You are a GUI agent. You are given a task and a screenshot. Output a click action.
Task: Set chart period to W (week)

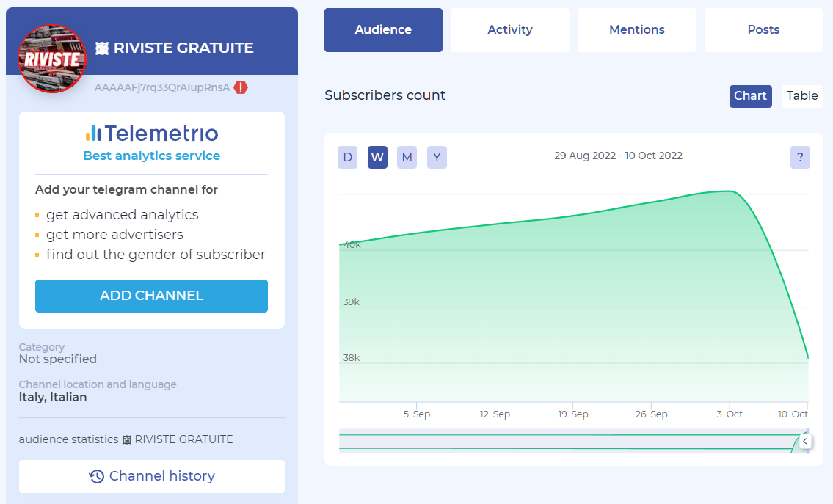point(377,157)
